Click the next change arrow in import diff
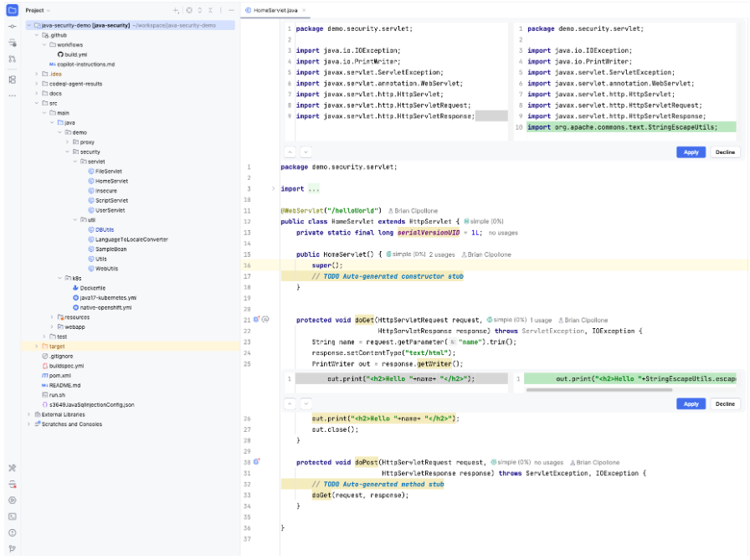This screenshot has width=750, height=560. point(306,152)
